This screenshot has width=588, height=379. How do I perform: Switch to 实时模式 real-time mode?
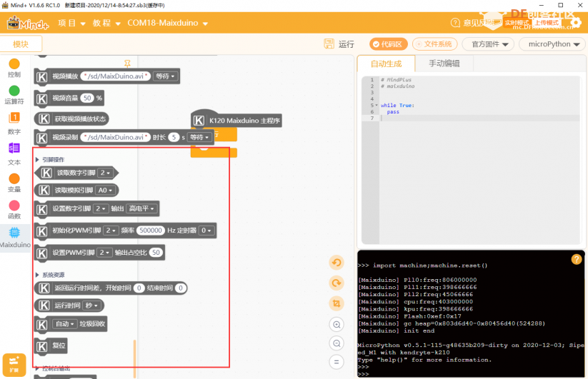517,23
